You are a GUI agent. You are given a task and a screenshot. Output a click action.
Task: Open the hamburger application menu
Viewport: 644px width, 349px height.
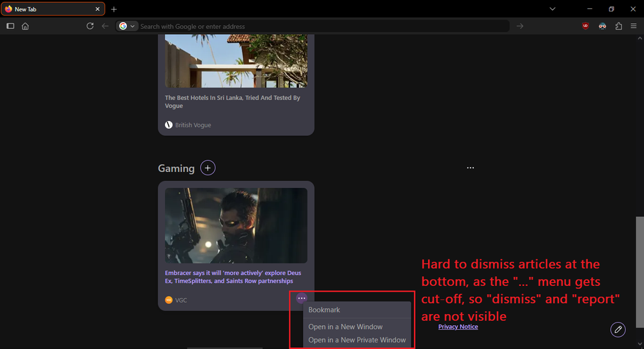coord(634,26)
